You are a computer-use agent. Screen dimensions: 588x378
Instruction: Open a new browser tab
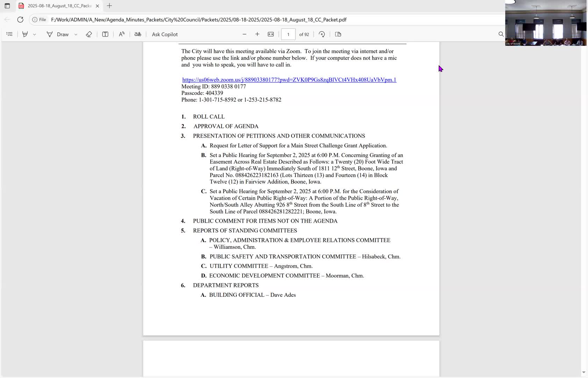109,6
